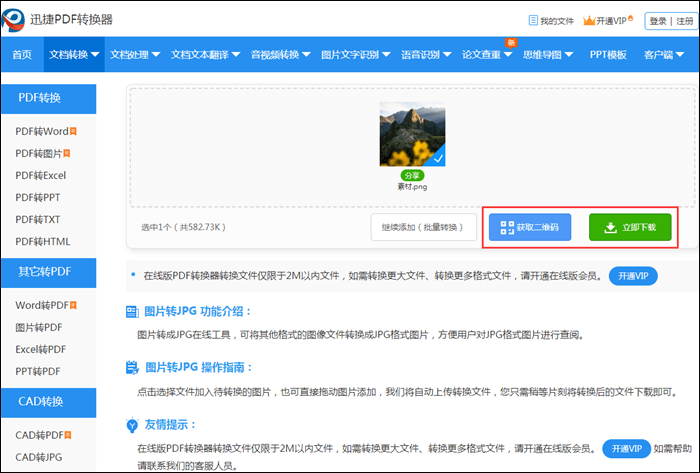This screenshot has height=473, width=700.
Task: Open Excel转PDF in sidebar
Action: 41,349
